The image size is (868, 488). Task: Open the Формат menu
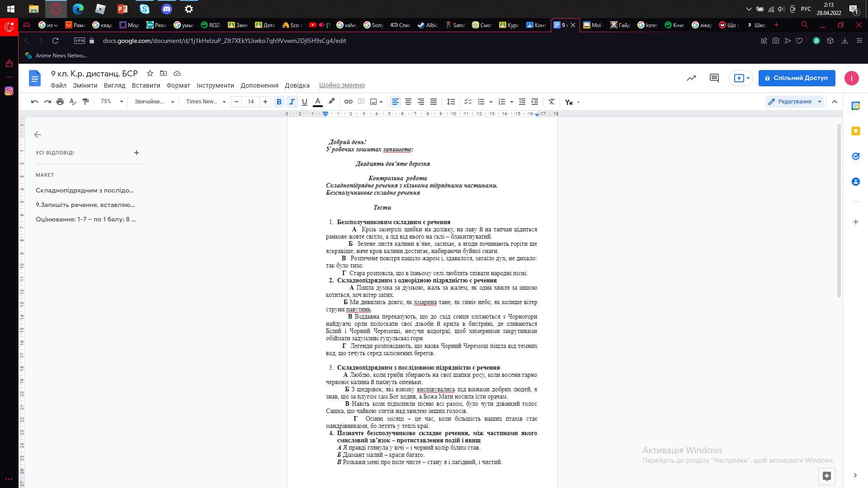tap(178, 85)
